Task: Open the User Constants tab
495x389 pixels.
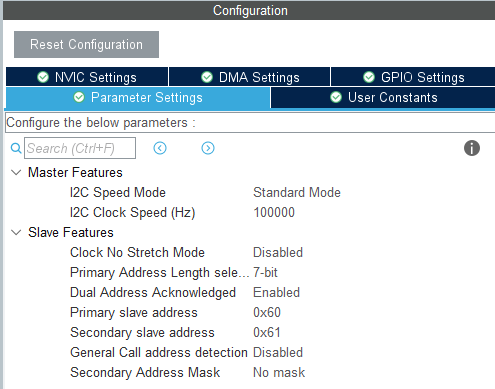Action: tap(383, 97)
